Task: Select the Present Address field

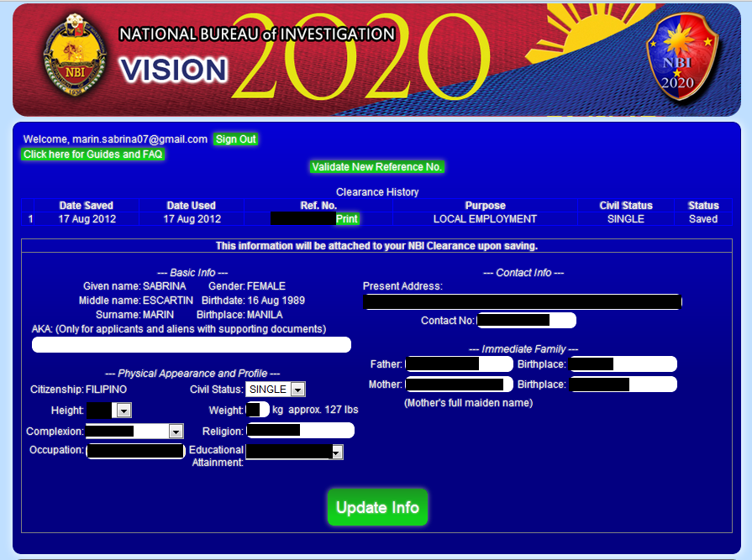Action: click(x=522, y=301)
